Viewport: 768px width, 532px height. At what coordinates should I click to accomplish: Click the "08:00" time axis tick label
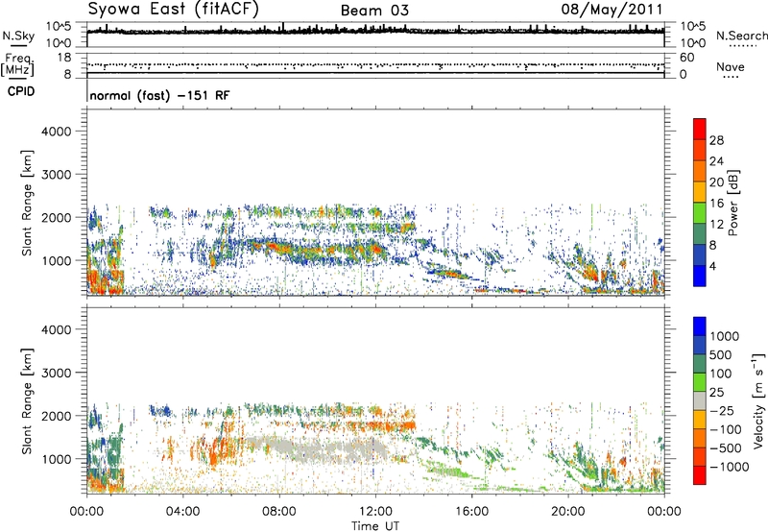coord(278,512)
